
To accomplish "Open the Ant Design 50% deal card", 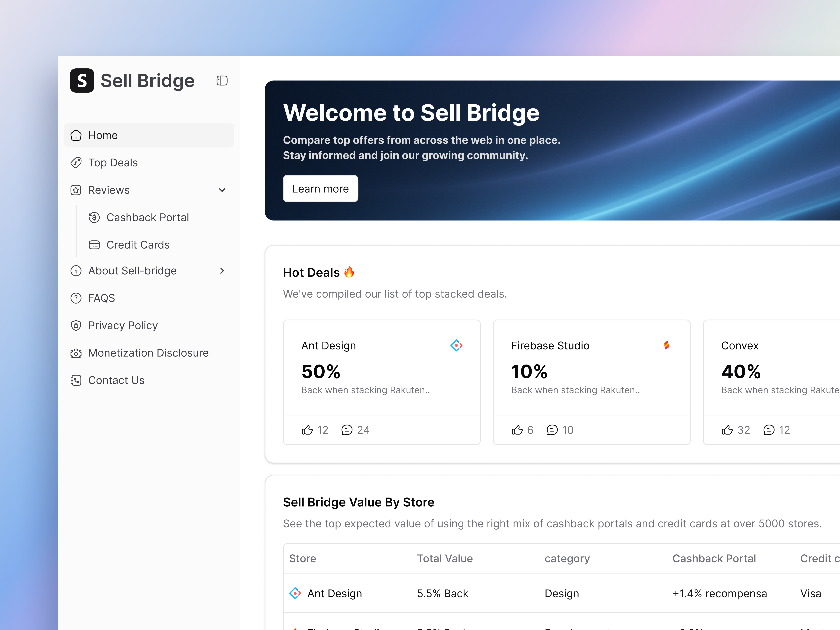I will tap(382, 382).
